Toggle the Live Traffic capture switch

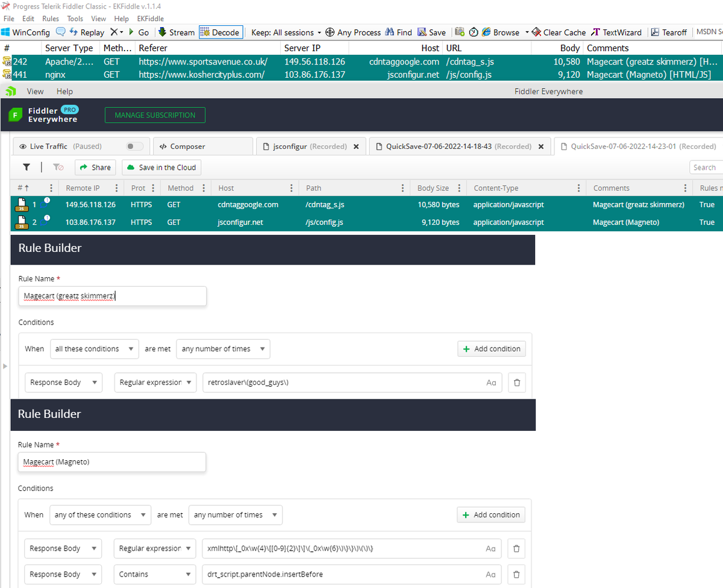[x=135, y=146]
